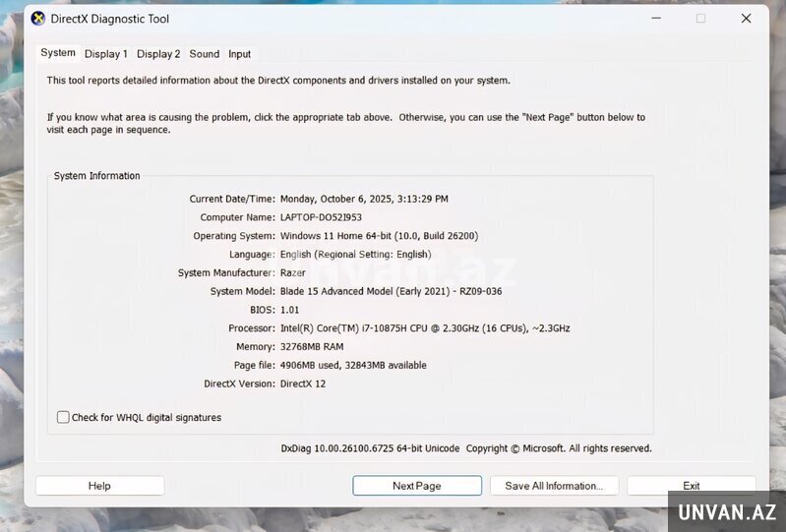Click the DirectX 12 version value
This screenshot has width=786, height=532.
(303, 384)
